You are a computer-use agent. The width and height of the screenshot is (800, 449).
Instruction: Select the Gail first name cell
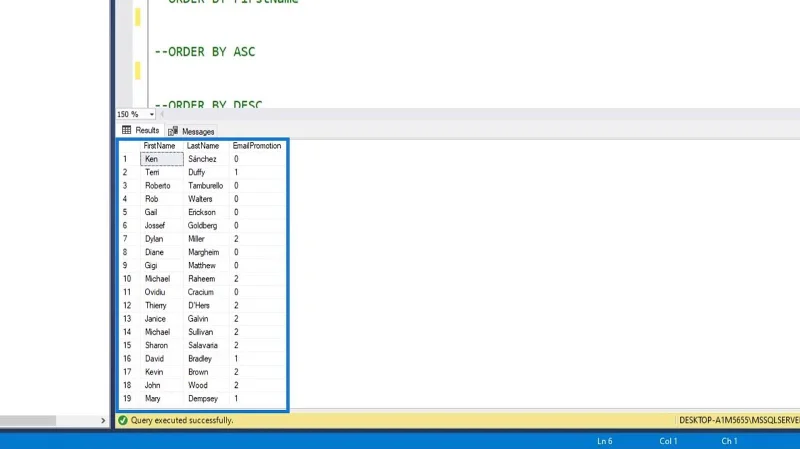pos(162,212)
